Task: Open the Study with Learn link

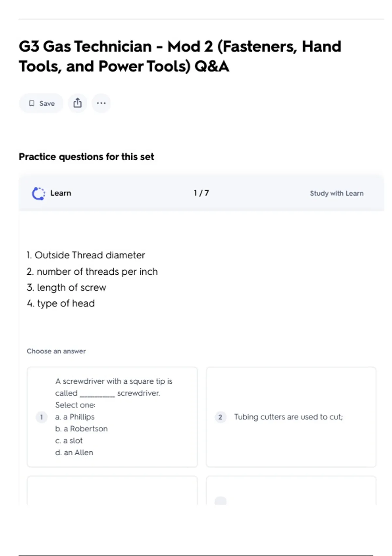Action: 336,193
